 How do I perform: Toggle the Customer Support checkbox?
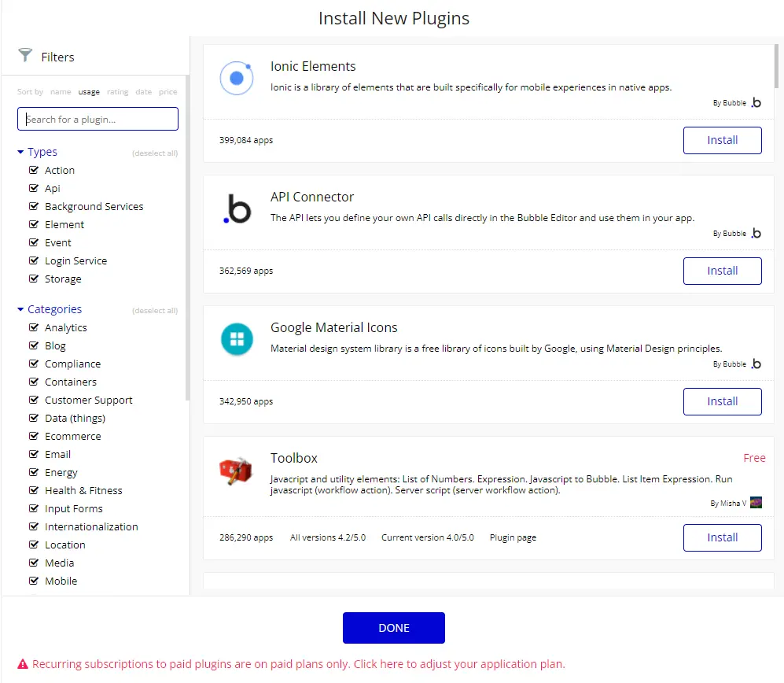click(34, 400)
